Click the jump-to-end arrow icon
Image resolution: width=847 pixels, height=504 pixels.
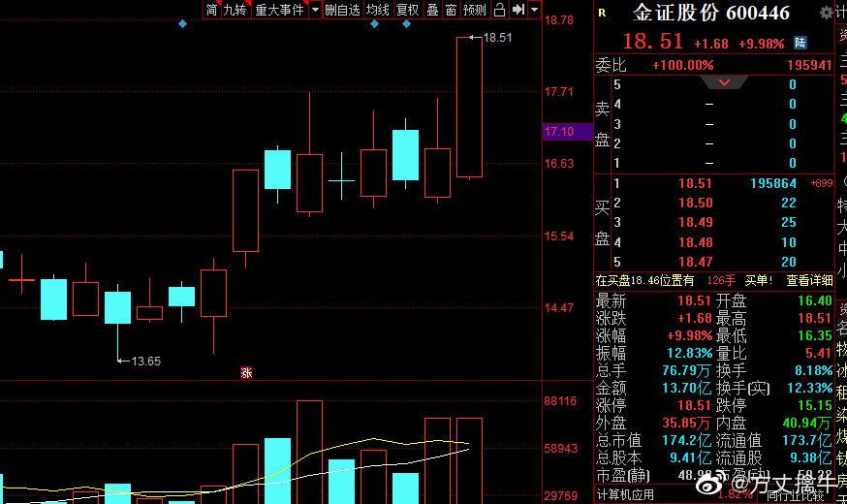coord(518,10)
